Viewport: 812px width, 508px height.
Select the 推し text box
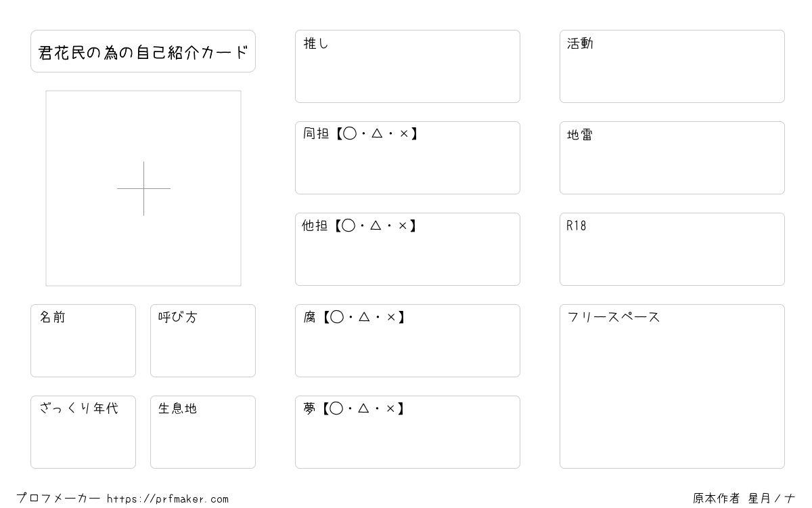click(407, 66)
